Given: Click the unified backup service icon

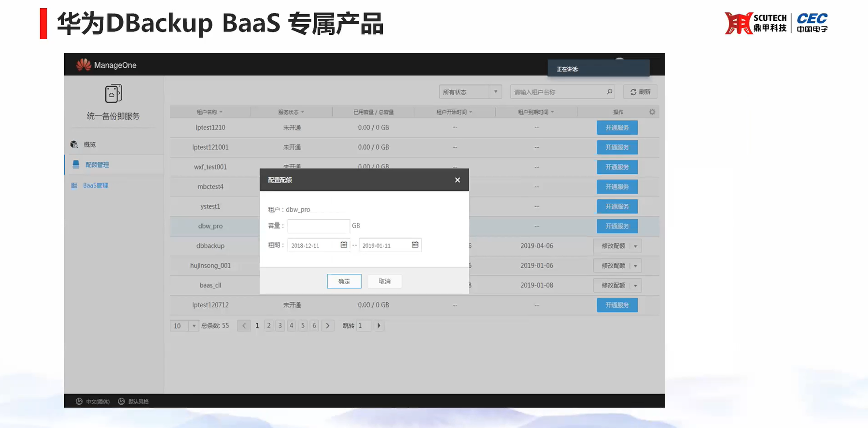Looking at the screenshot, I should [x=113, y=93].
